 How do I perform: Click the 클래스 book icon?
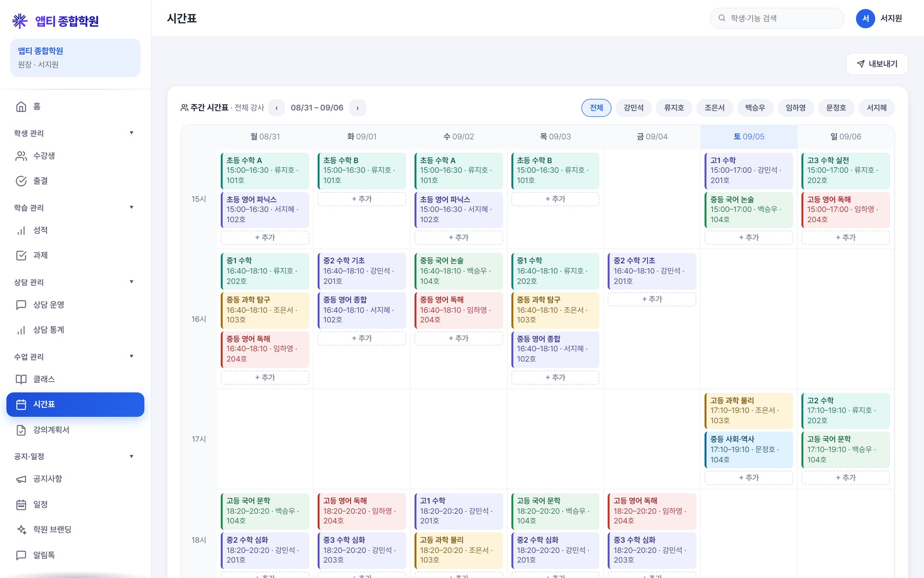[x=21, y=379]
